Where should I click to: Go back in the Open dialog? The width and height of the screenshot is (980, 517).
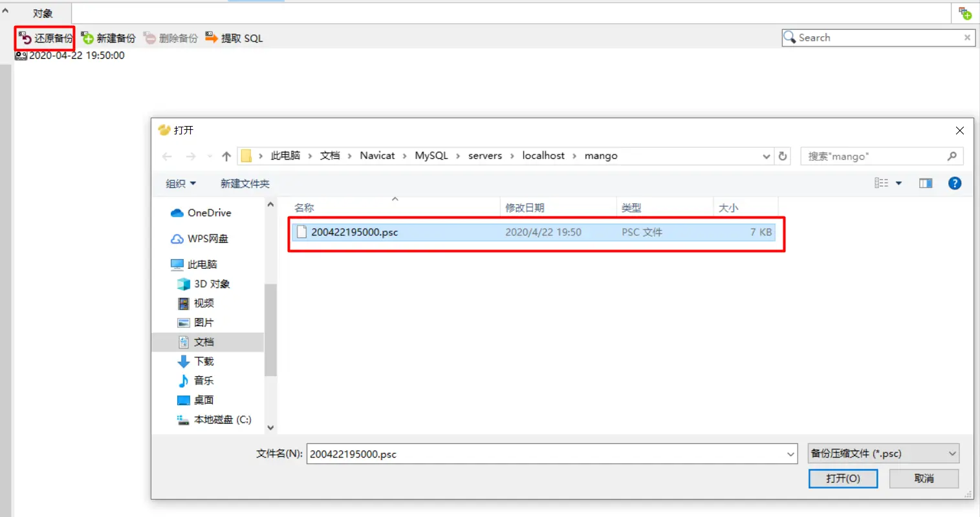(167, 156)
